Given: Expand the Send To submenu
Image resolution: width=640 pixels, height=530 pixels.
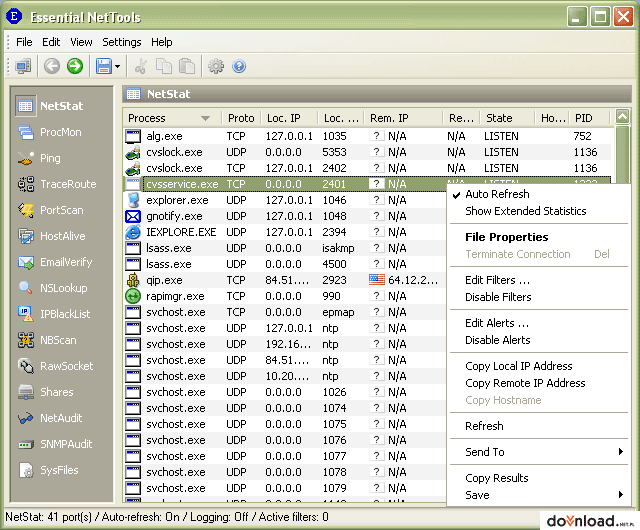Looking at the screenshot, I should point(539,452).
